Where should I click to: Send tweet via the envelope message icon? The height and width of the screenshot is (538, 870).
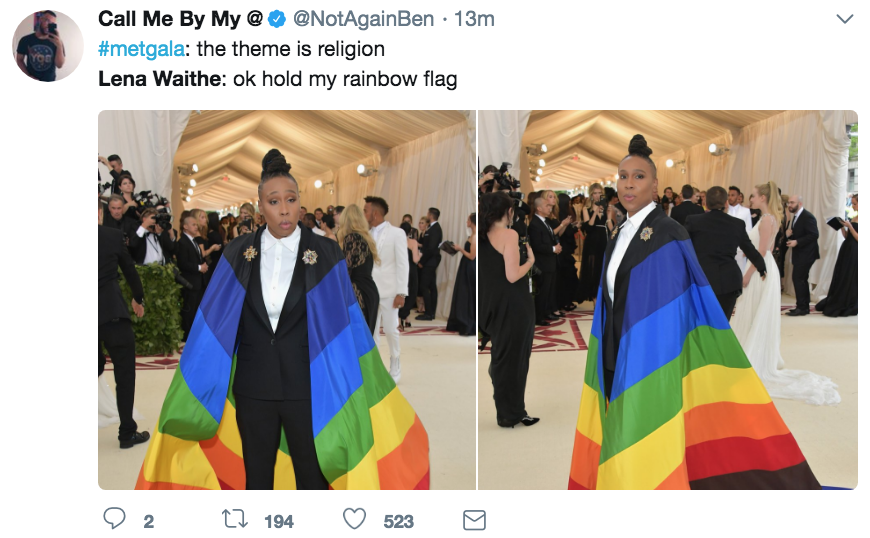click(x=474, y=520)
